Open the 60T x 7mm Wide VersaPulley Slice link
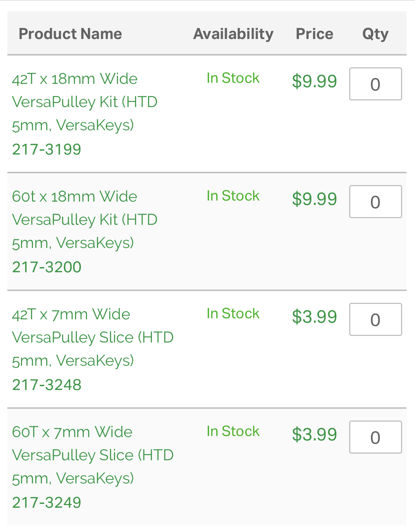This screenshot has width=415, height=532. tap(93, 455)
